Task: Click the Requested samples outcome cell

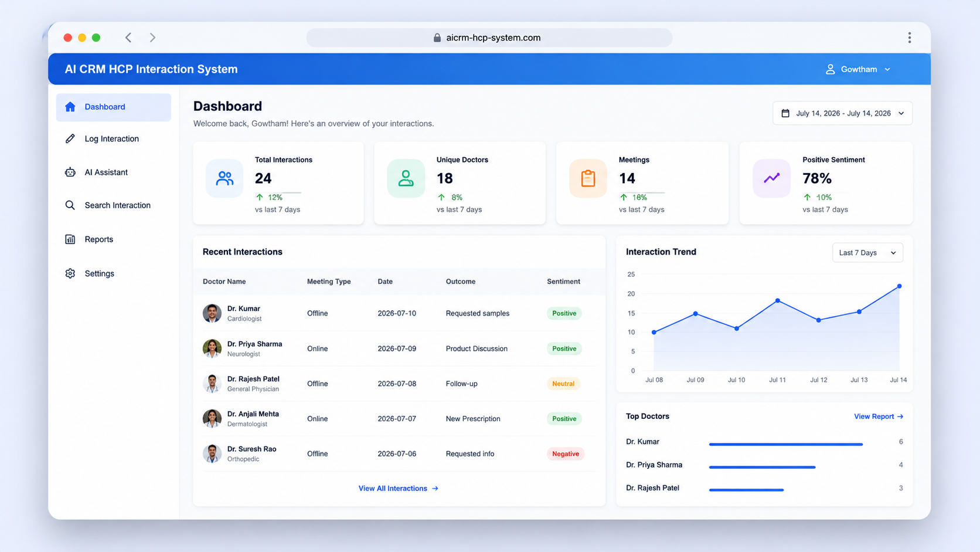Action: [x=478, y=313]
